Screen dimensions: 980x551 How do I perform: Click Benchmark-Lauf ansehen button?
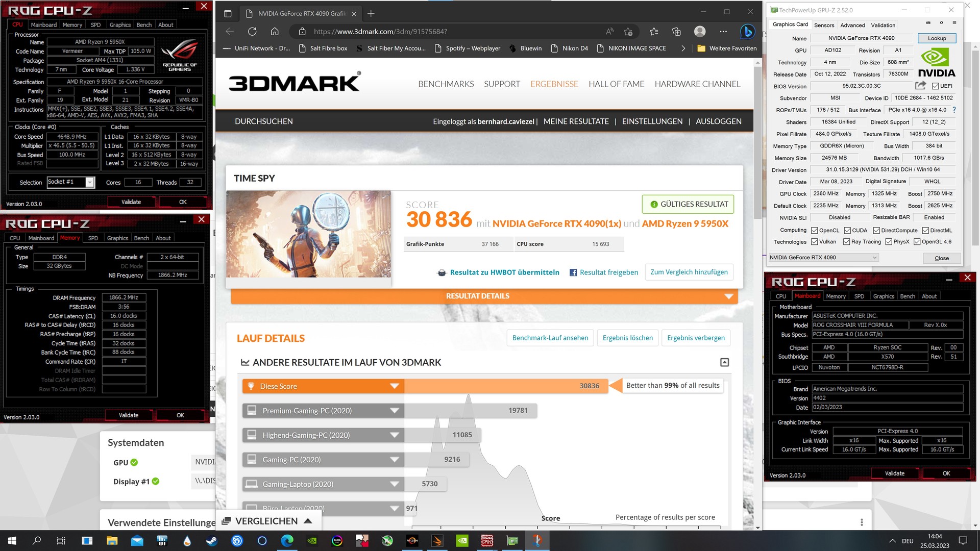(550, 338)
